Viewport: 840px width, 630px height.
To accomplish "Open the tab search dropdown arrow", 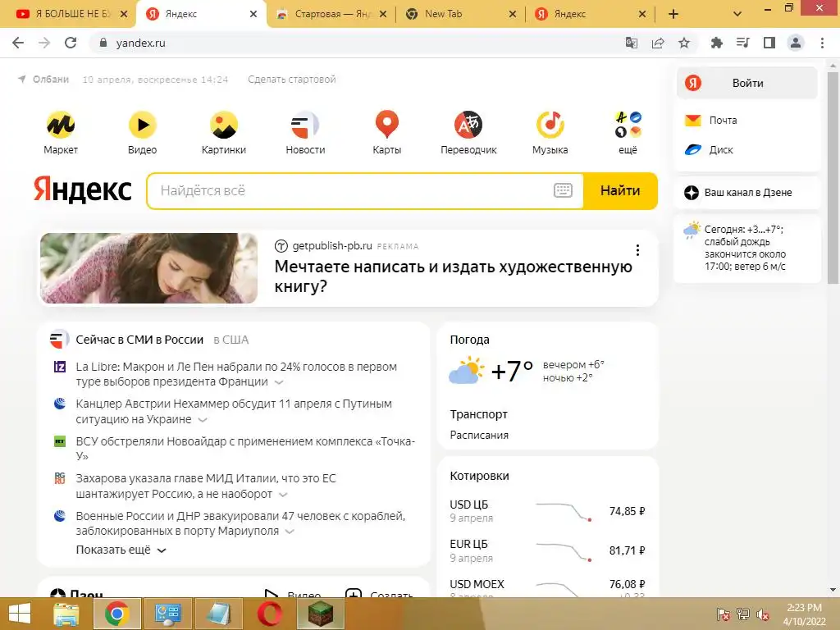I will pos(737,14).
